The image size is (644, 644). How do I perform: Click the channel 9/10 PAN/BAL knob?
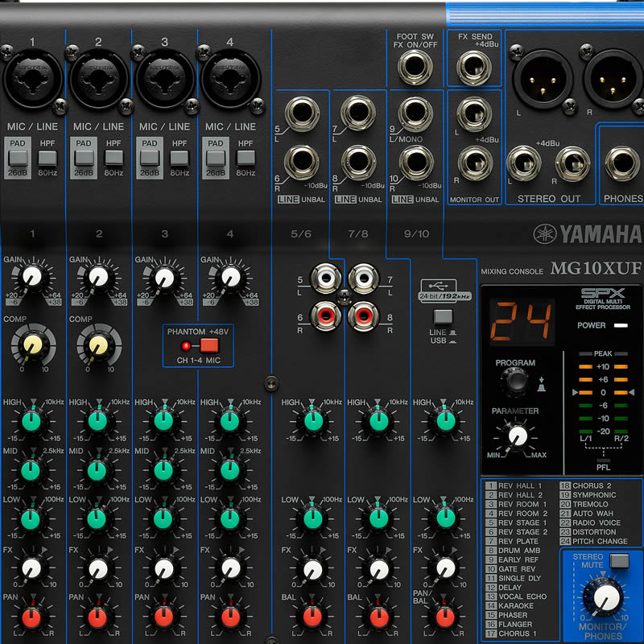pyautogui.click(x=445, y=617)
